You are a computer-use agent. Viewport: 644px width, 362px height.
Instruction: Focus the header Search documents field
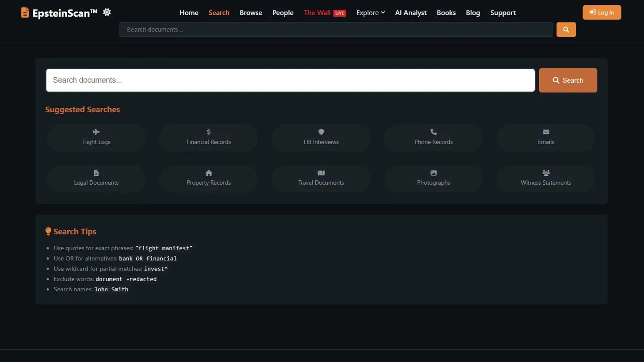click(336, 30)
